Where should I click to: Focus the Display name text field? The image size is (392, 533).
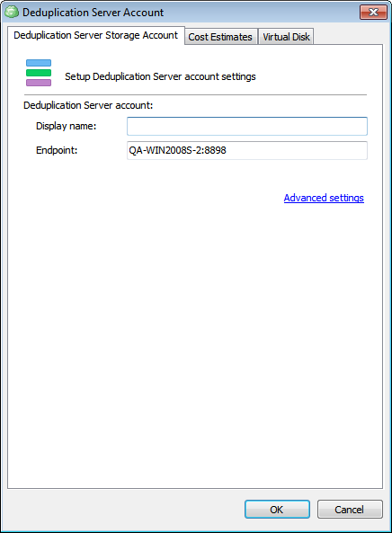[x=247, y=126]
